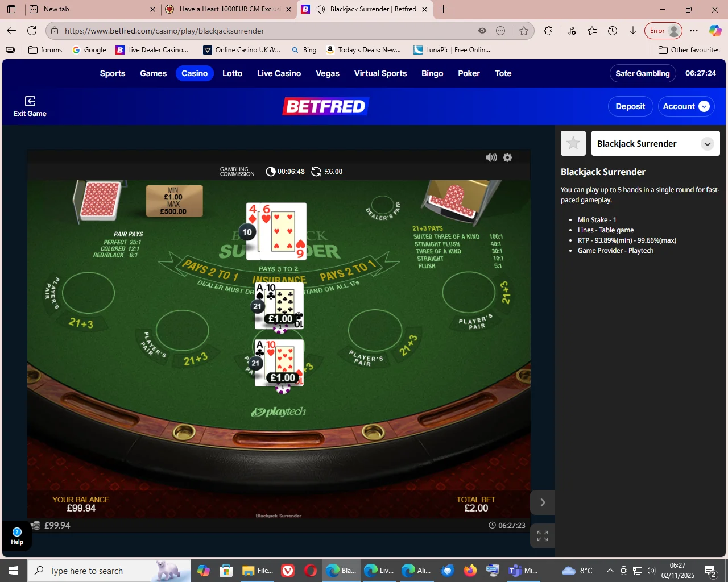Viewport: 728px width, 582px height.
Task: Open the Account dropdown menu
Action: pyautogui.click(x=686, y=106)
